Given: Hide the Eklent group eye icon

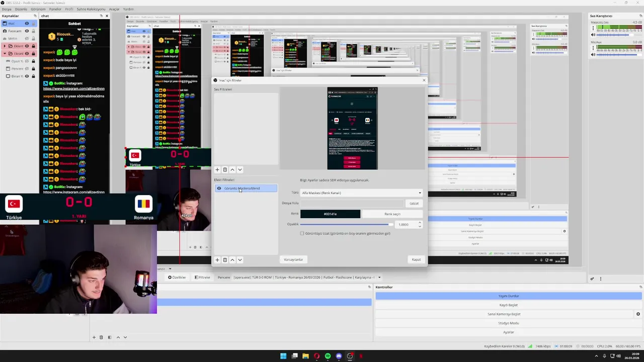Looking at the screenshot, I should click(x=27, y=46).
